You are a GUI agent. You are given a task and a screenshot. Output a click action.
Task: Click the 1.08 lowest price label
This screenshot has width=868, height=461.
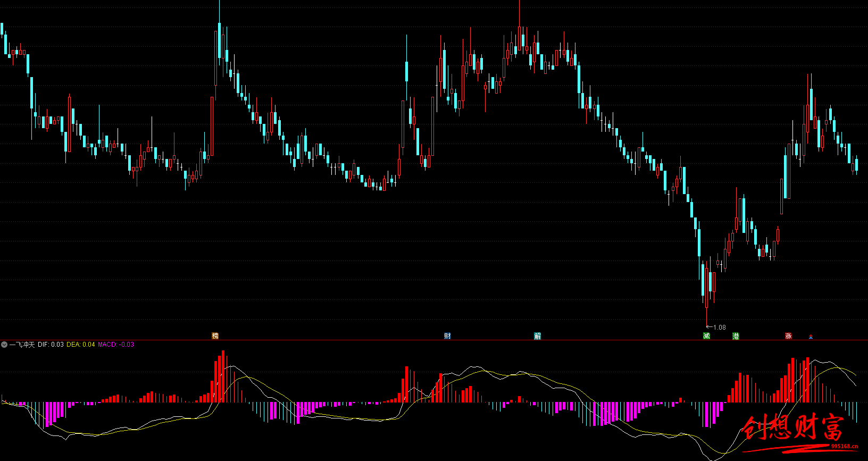[719, 328]
